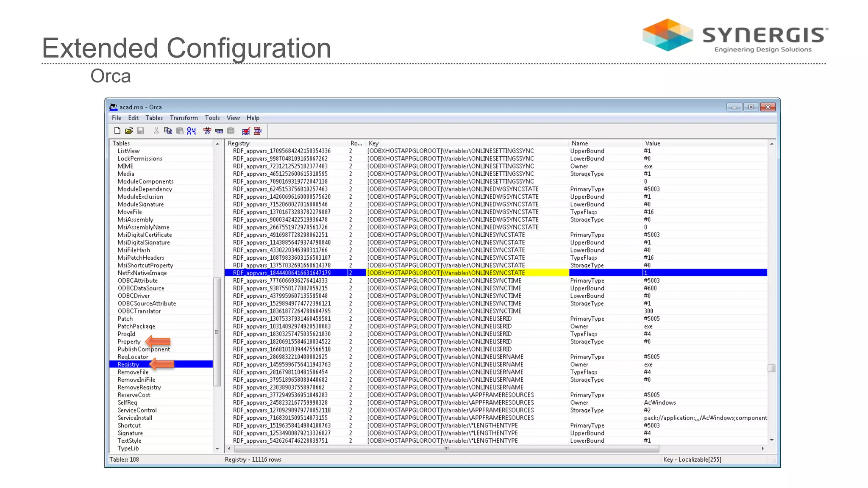The width and height of the screenshot is (868, 488).
Task: Open the Tools menu
Action: click(212, 118)
